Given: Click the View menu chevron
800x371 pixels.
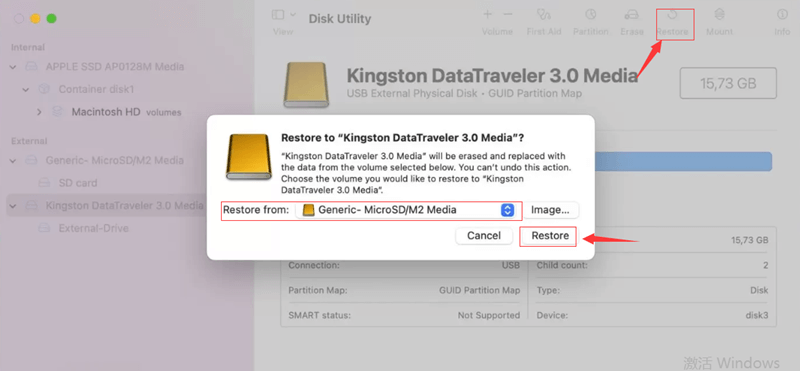Looking at the screenshot, I should [292, 15].
